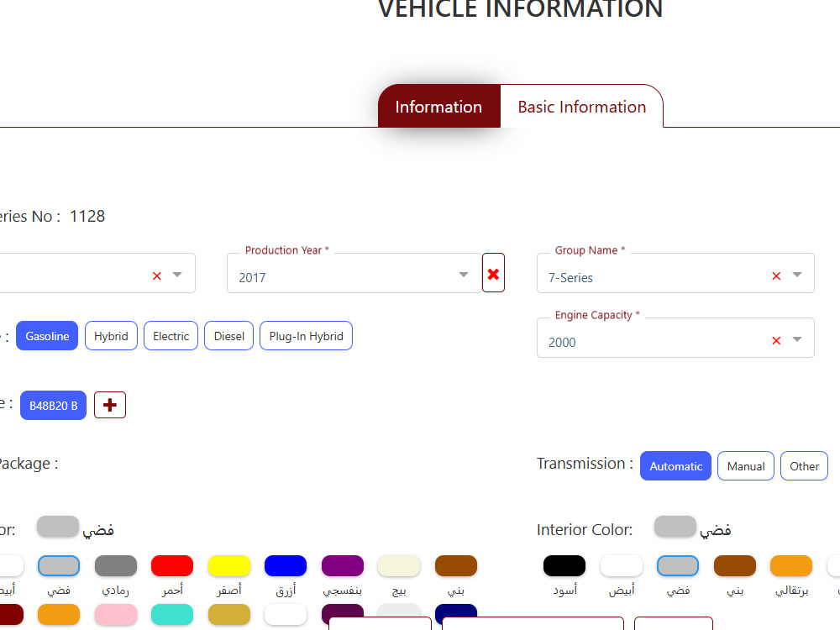
Task: Expand the Group Name dropdown arrow
Action: tap(797, 275)
